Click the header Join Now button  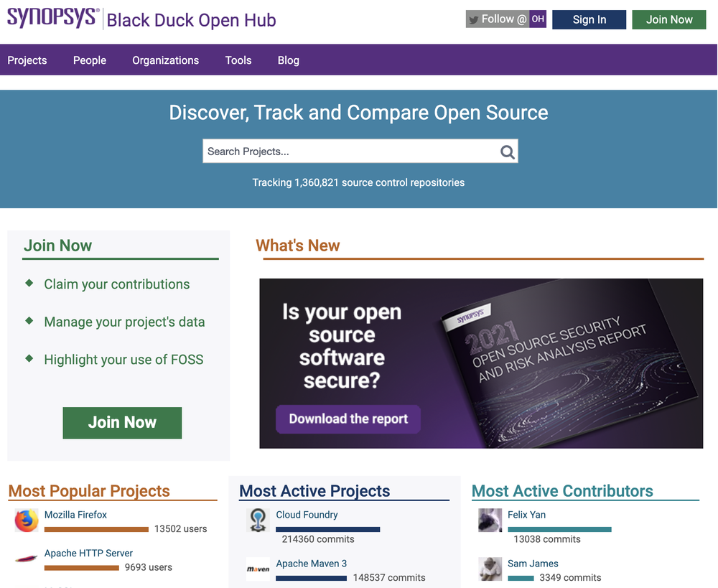click(x=669, y=19)
